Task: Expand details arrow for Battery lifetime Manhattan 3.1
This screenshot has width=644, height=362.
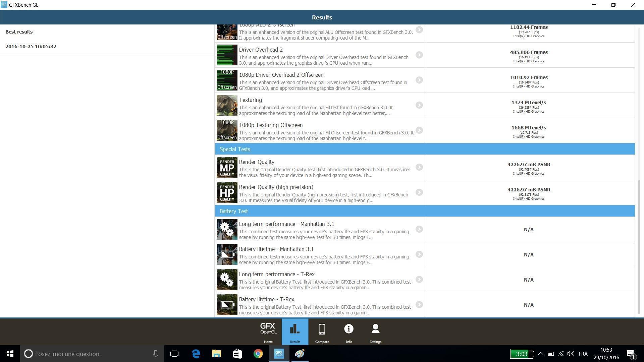Action: pyautogui.click(x=419, y=254)
